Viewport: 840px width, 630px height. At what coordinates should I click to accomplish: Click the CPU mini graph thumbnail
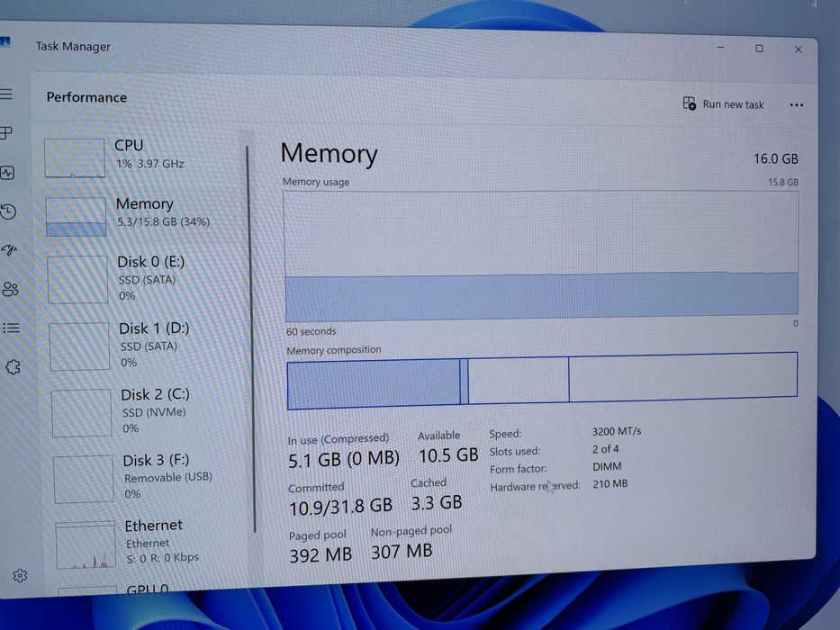75,158
